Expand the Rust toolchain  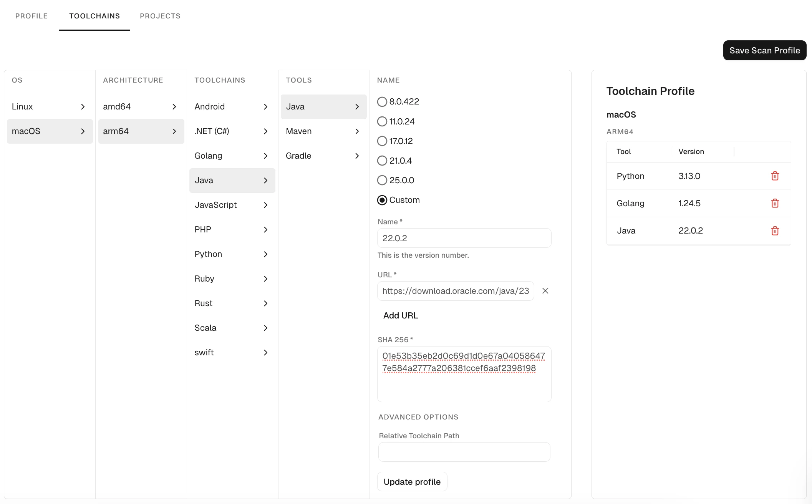click(232, 303)
